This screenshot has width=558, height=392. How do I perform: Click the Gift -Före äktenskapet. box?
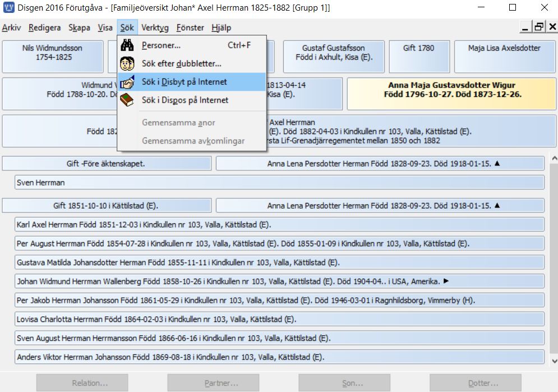107,164
